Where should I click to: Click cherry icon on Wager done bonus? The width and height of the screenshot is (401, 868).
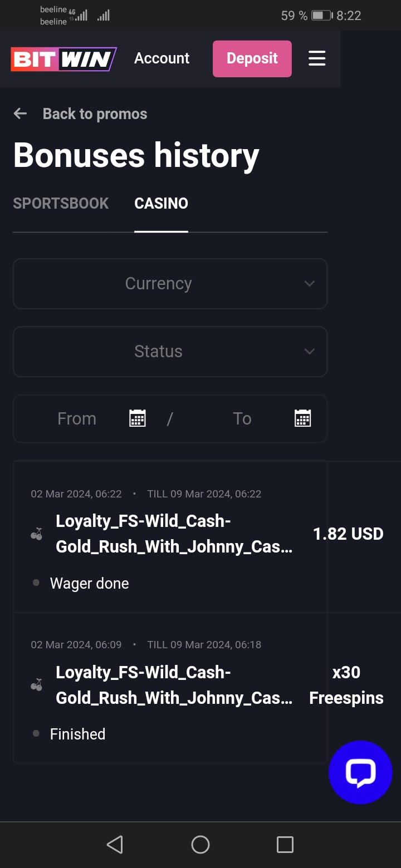coord(37,534)
